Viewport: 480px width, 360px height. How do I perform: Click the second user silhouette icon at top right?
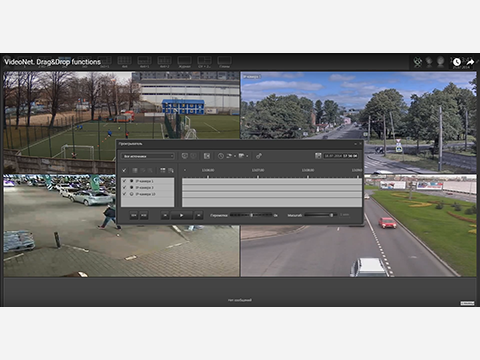pos(441,62)
